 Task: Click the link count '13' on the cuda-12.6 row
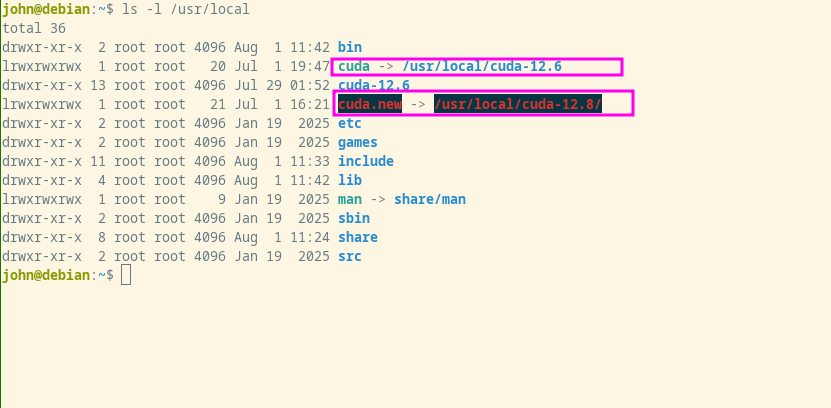coord(98,85)
